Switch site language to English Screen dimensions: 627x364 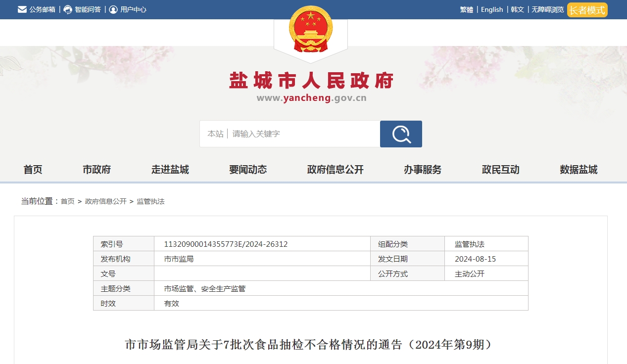pyautogui.click(x=492, y=9)
